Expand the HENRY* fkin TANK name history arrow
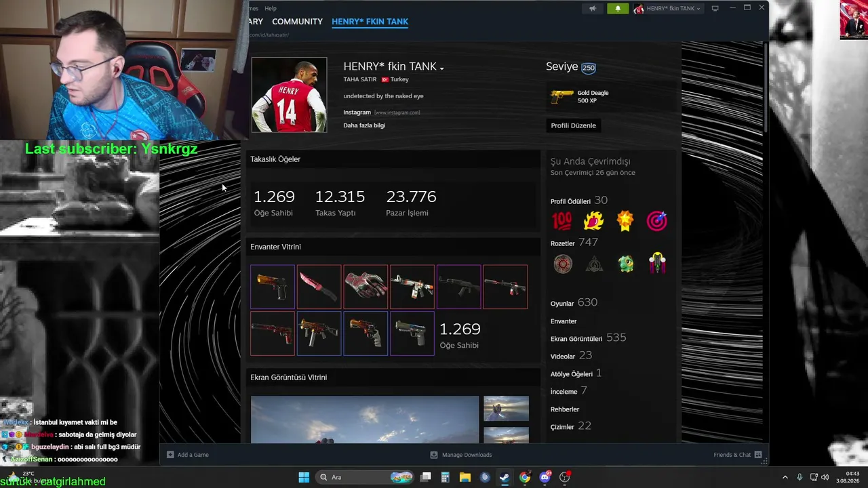This screenshot has height=488, width=868. coord(441,68)
